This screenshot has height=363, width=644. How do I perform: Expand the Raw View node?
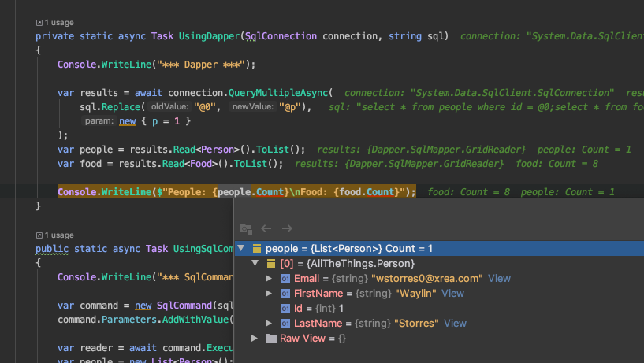(x=255, y=338)
